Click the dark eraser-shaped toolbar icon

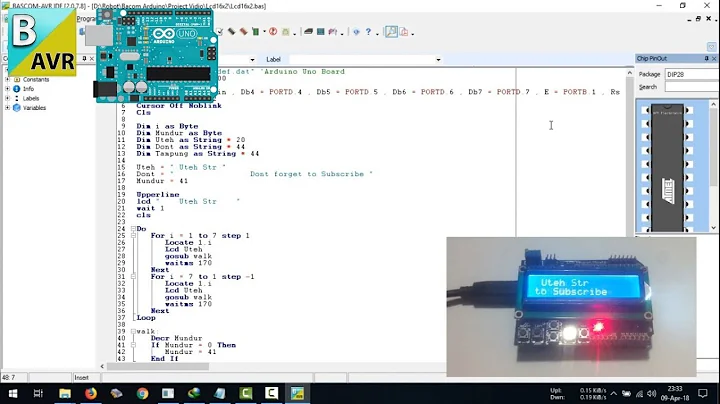[308, 32]
